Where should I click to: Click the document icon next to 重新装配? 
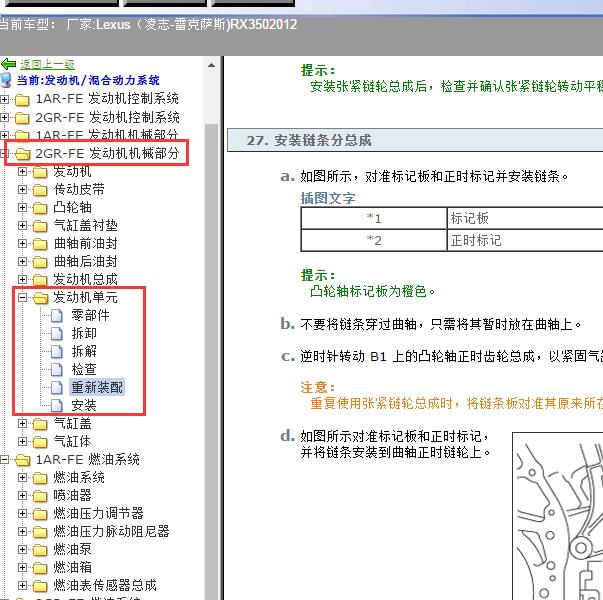coord(57,388)
